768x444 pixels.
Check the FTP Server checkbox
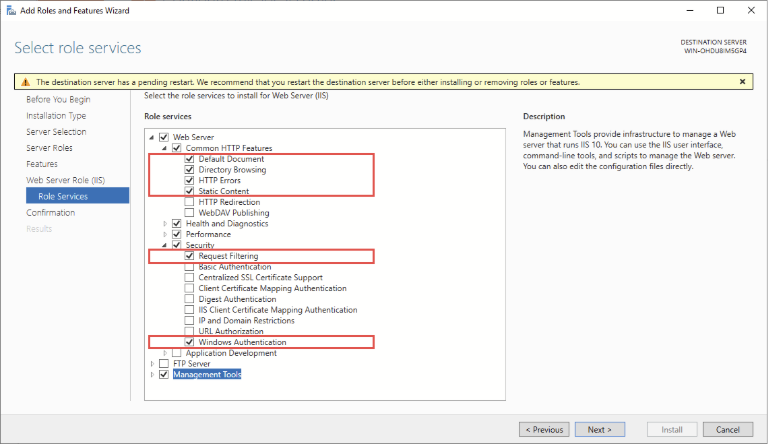click(164, 364)
